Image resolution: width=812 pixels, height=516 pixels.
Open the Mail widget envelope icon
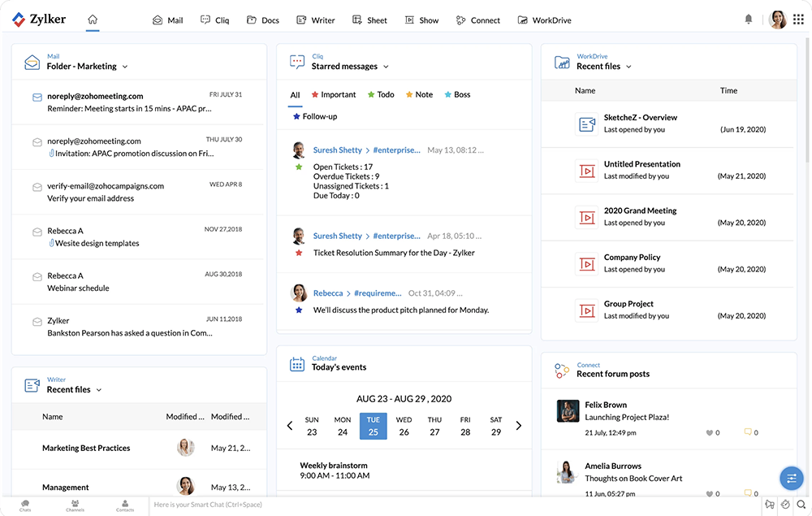tap(32, 63)
